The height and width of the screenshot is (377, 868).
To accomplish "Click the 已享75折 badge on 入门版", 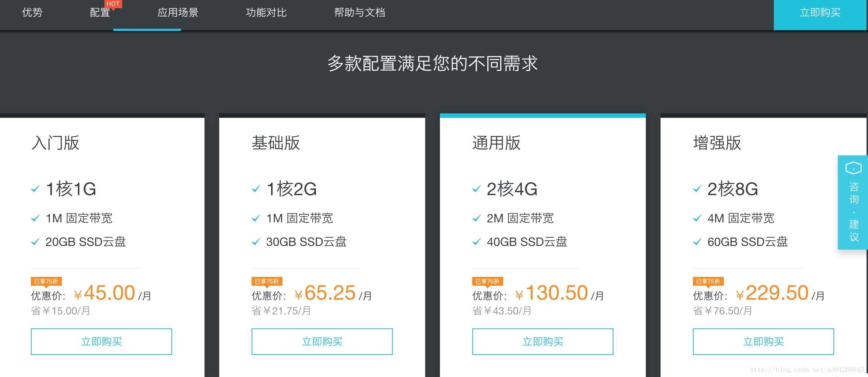I will pos(46,281).
